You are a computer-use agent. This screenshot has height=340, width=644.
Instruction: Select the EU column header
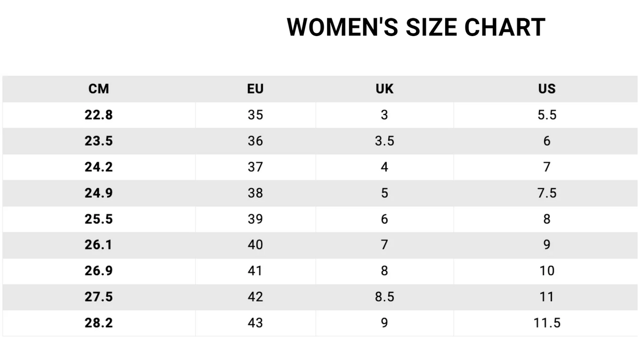[255, 89]
